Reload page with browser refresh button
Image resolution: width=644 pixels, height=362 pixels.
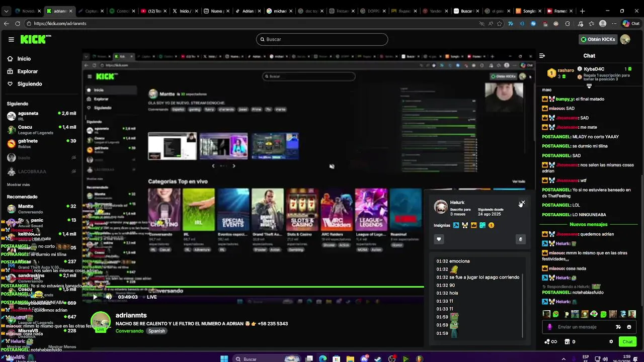point(18,23)
